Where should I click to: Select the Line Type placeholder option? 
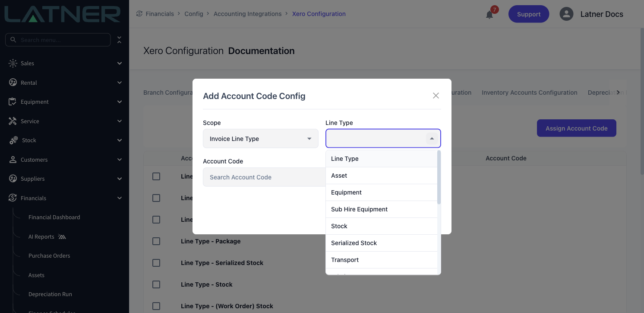[x=382, y=159]
